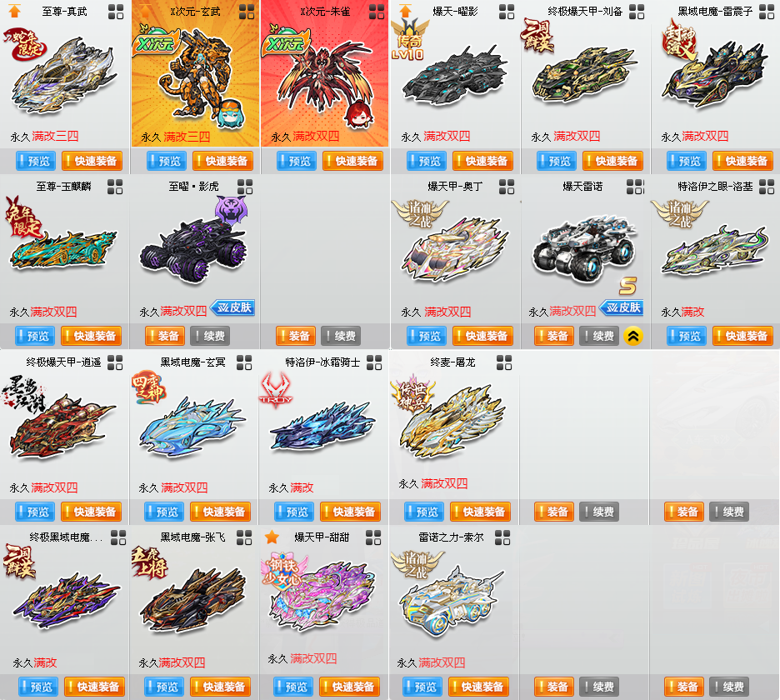Preview the 黑域电魔-张飞 car
This screenshot has width=780, height=700.
(164, 687)
